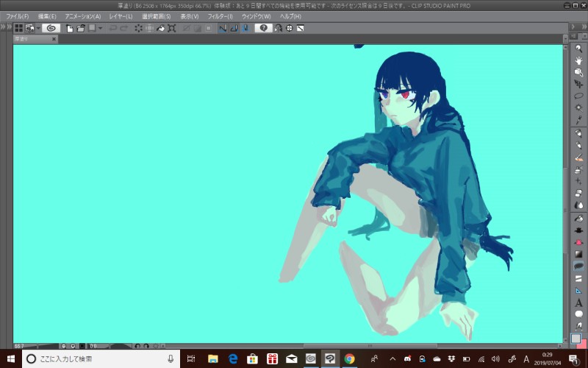Open the canvas tab list dropdown arrow
The height and width of the screenshot is (368, 588).
[565, 38]
